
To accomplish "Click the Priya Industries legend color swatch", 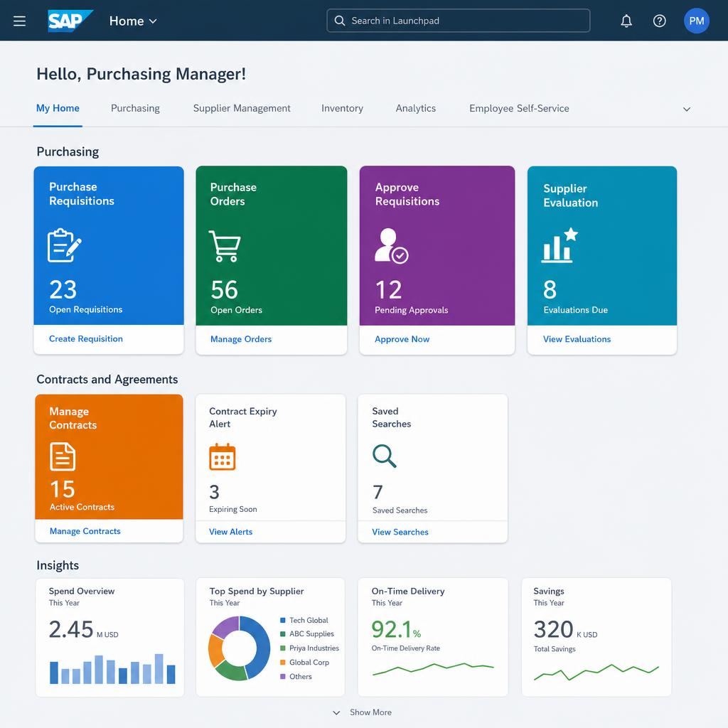I will 283,648.
